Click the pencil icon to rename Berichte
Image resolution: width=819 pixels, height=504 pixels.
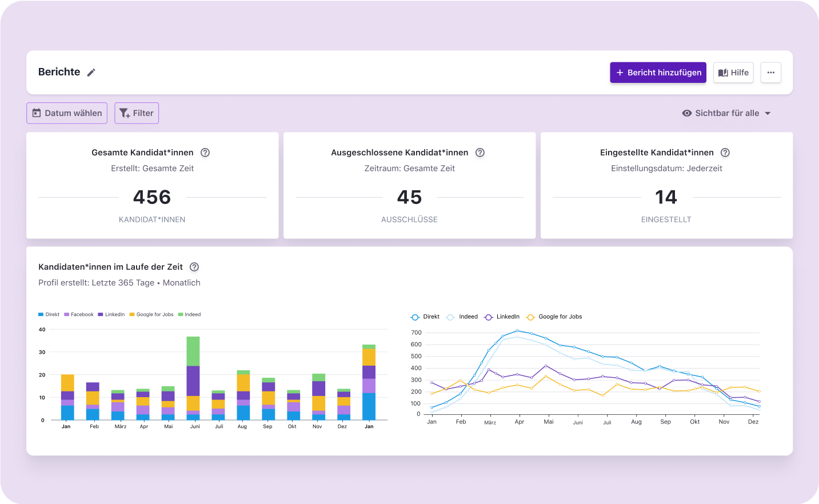coord(91,72)
